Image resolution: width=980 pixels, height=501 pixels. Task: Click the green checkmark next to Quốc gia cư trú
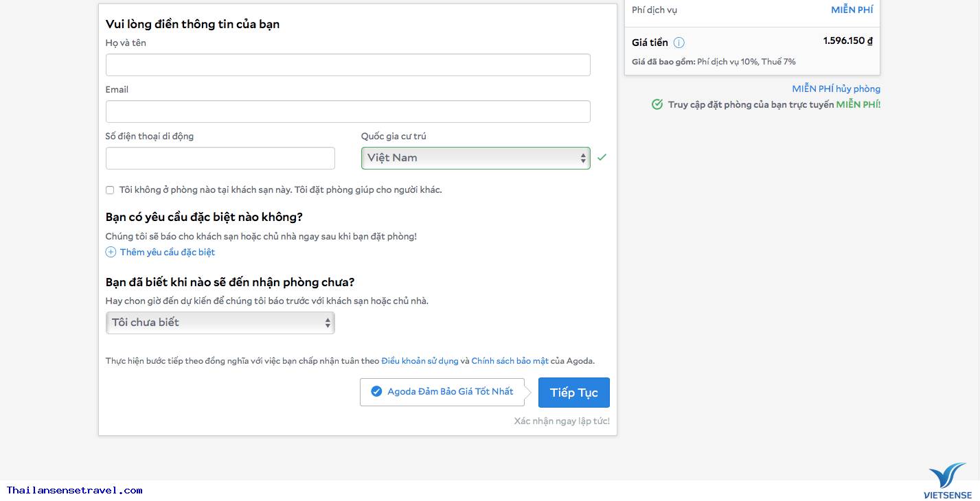602,157
